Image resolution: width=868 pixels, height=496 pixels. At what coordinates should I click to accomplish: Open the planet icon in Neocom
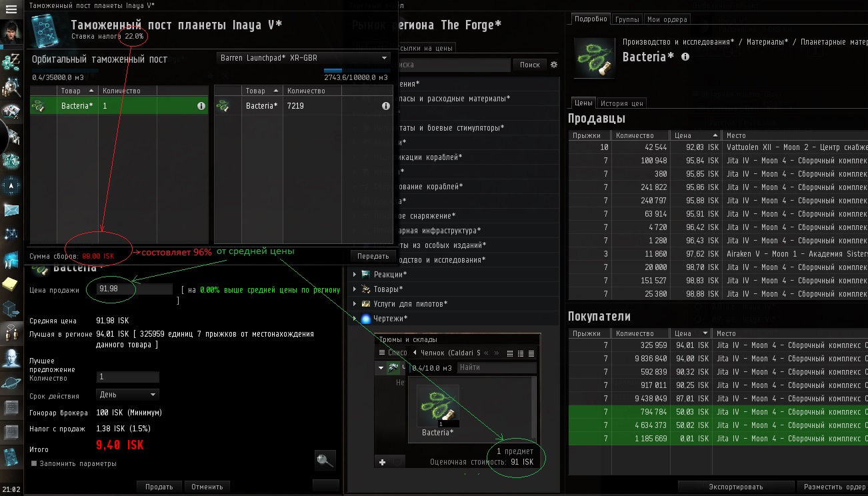(x=11, y=383)
